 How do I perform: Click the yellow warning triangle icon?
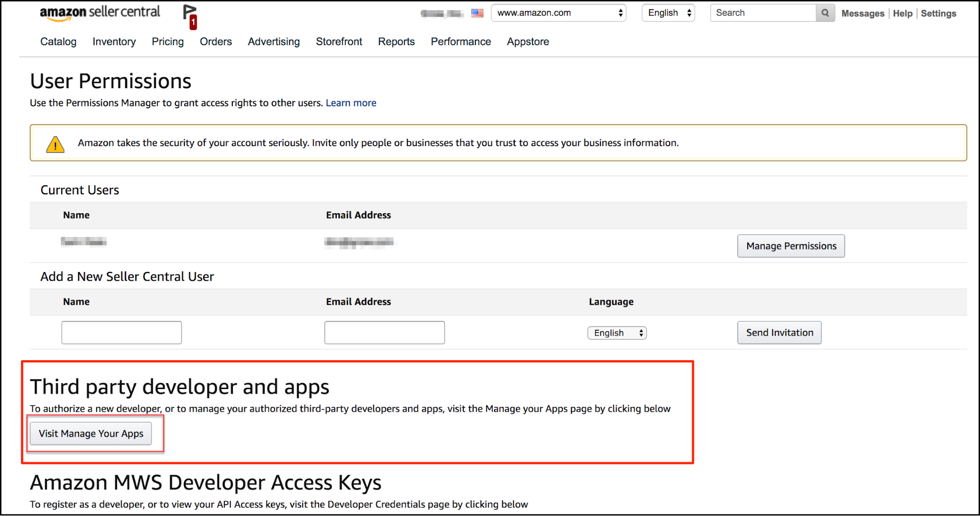55,144
